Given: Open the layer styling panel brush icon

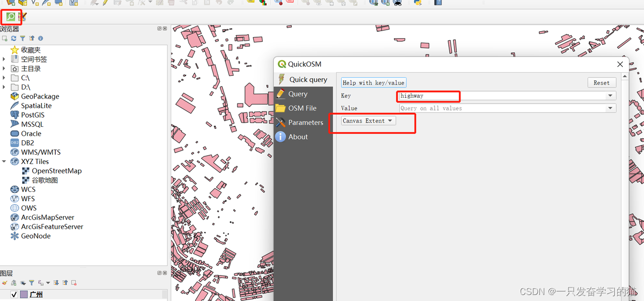Looking at the screenshot, I should point(5,283).
